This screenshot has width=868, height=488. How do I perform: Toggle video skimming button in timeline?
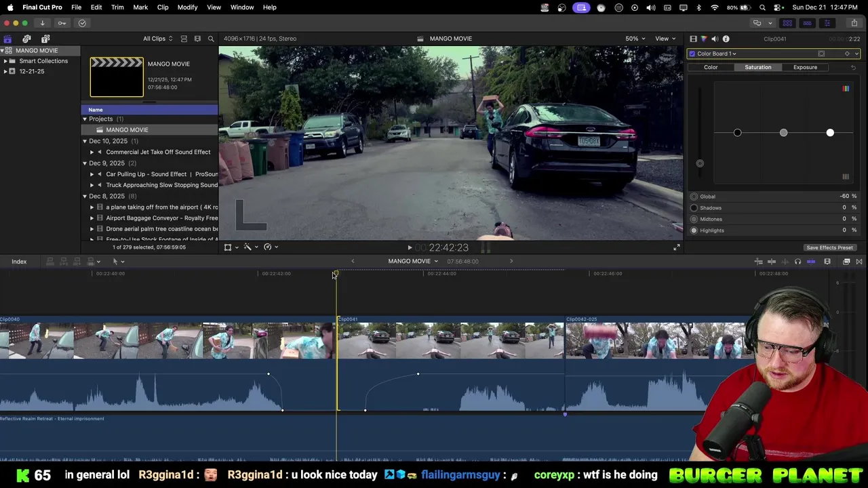pyautogui.click(x=772, y=262)
